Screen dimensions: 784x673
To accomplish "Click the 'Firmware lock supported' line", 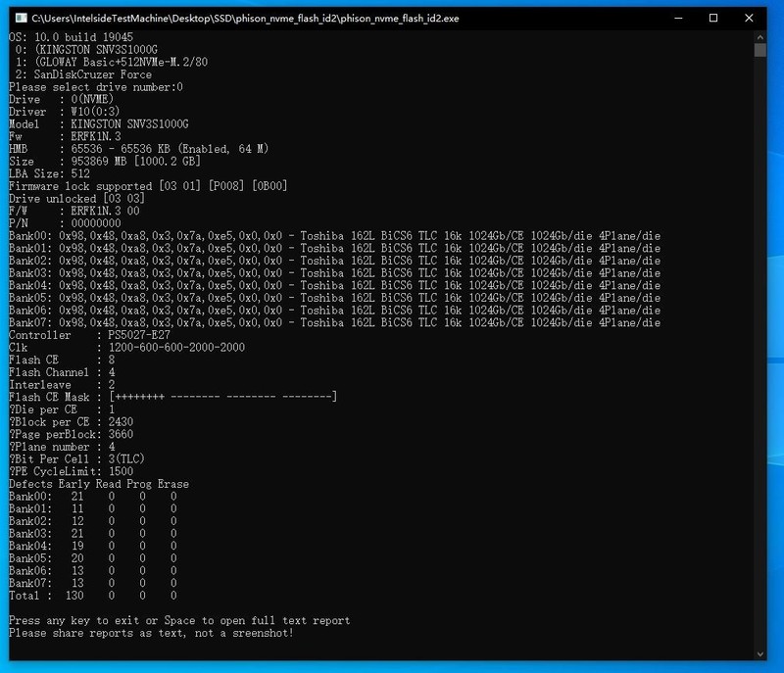I will tap(148, 186).
